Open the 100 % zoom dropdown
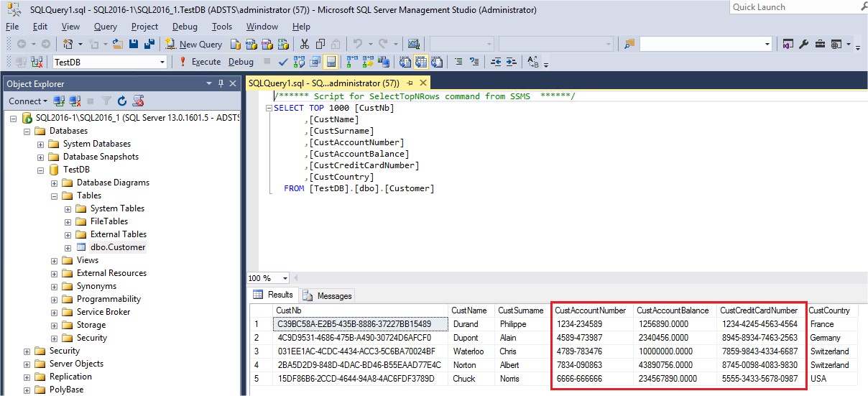The image size is (868, 396). point(285,278)
